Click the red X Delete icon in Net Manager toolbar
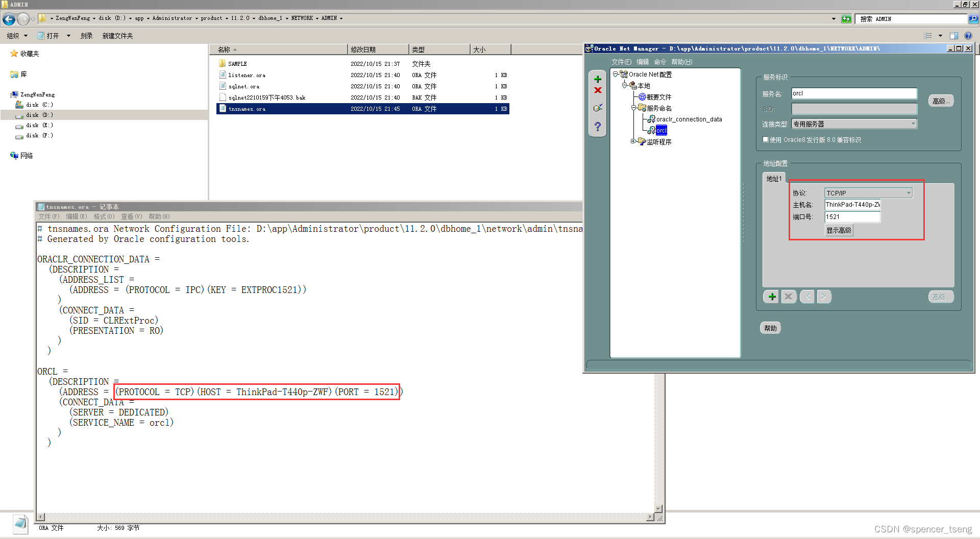This screenshot has width=980, height=539. tap(598, 90)
